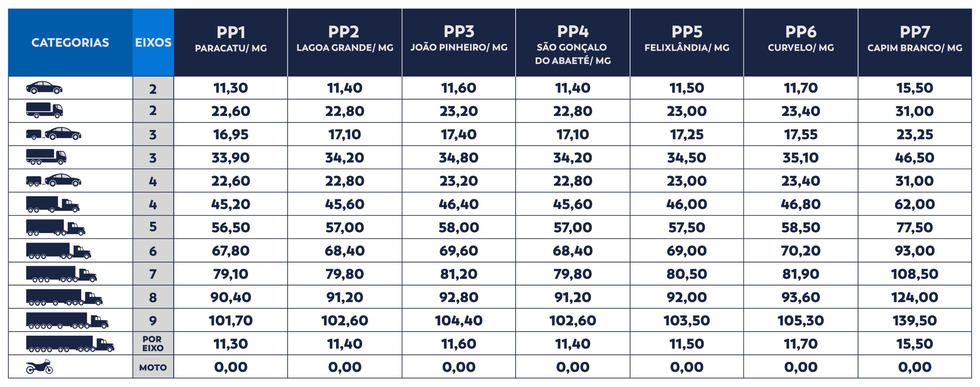This screenshot has height=387, width=980.
Task: Click the 101,70 value under PP1
Action: tap(231, 320)
